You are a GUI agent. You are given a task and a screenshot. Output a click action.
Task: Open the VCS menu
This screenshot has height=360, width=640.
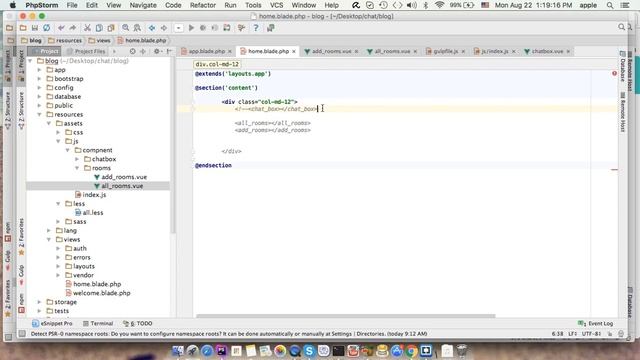[x=276, y=5]
